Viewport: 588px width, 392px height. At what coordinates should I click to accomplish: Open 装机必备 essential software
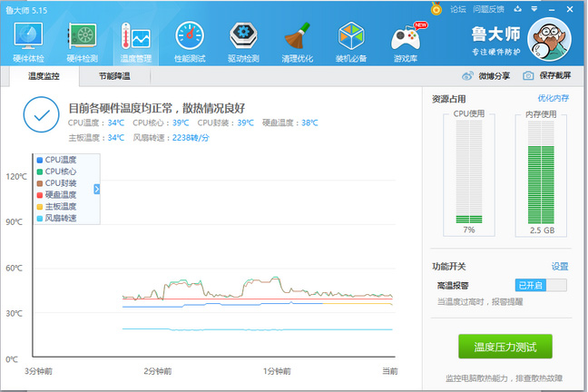coord(351,42)
